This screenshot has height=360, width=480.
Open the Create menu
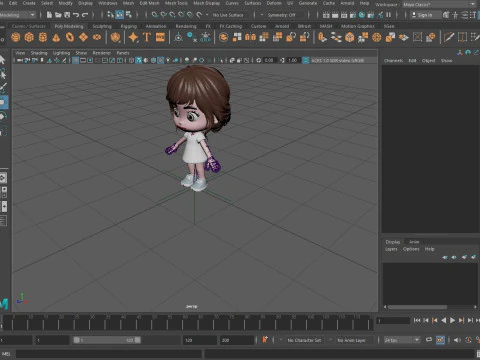tap(29, 3)
